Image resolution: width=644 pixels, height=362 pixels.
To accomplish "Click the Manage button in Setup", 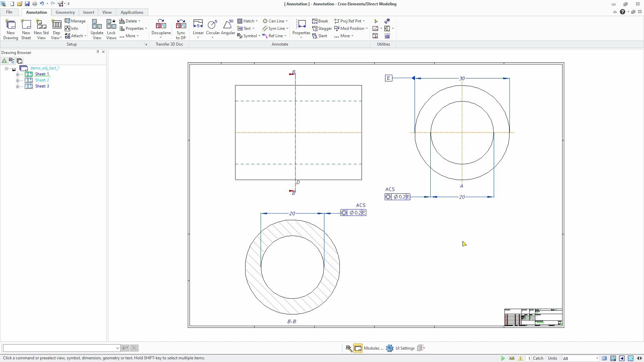I will [x=75, y=21].
